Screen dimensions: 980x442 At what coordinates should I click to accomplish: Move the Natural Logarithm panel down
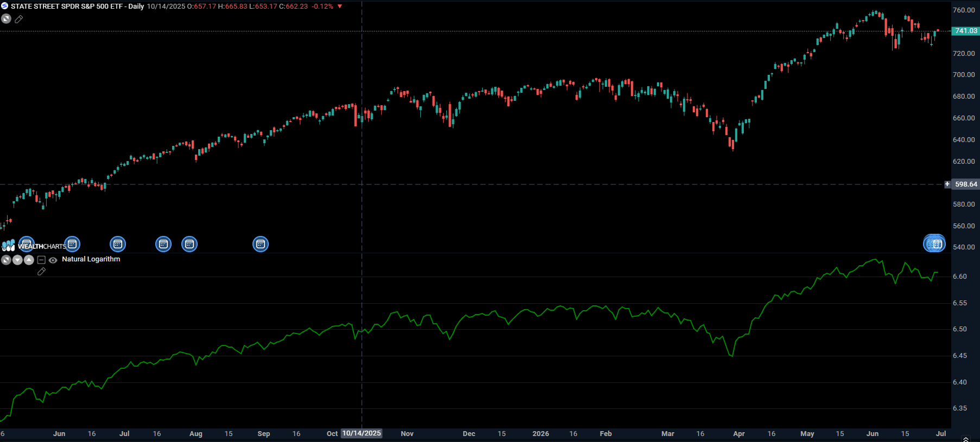pyautogui.click(x=17, y=260)
